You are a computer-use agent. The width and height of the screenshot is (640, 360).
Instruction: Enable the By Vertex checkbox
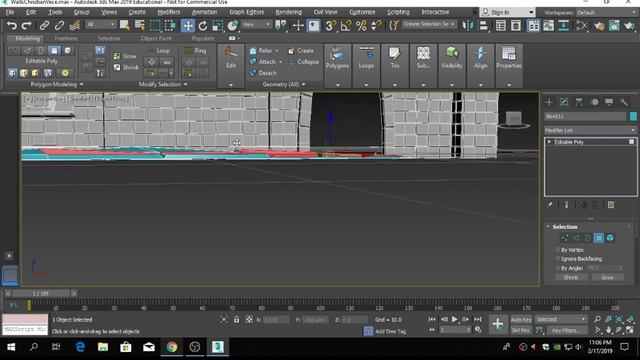(558, 249)
